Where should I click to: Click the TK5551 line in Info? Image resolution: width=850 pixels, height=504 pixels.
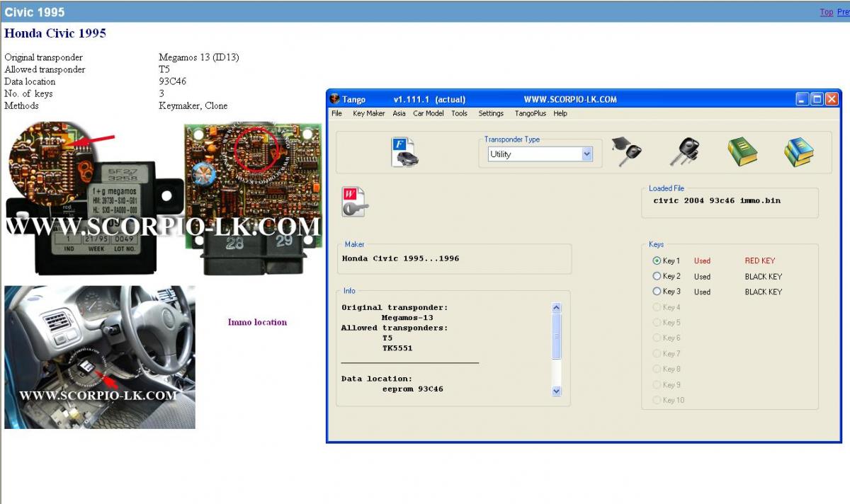click(397, 348)
